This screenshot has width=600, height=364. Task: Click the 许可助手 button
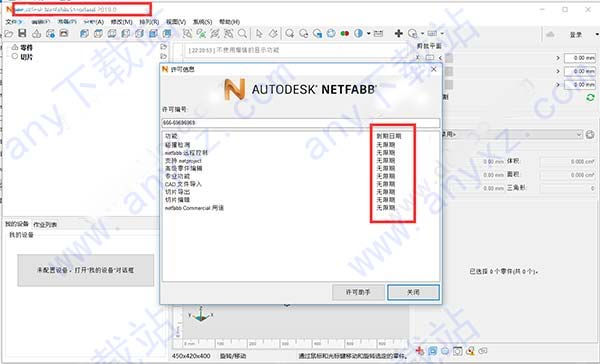point(358,292)
